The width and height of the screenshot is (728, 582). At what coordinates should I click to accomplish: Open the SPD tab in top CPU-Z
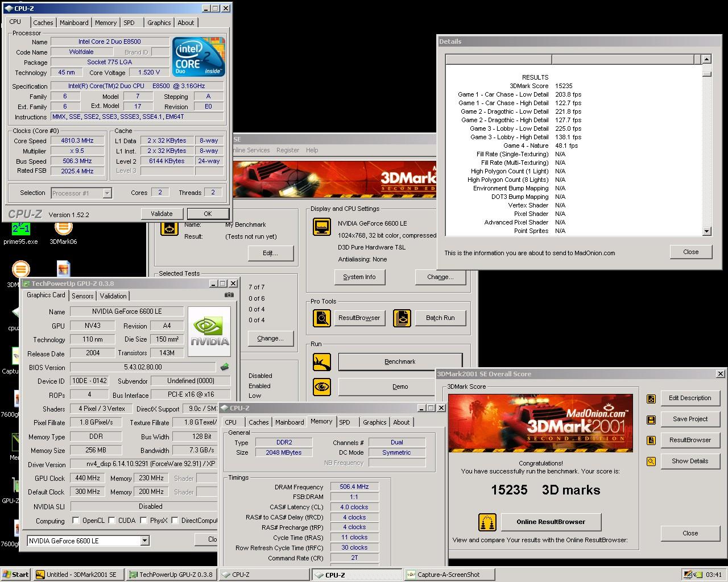coord(129,23)
